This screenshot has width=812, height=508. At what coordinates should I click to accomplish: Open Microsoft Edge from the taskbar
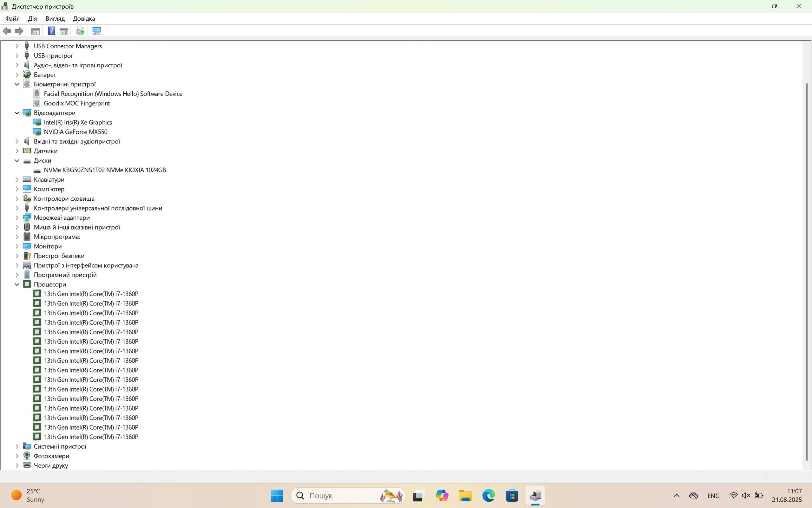click(488, 496)
